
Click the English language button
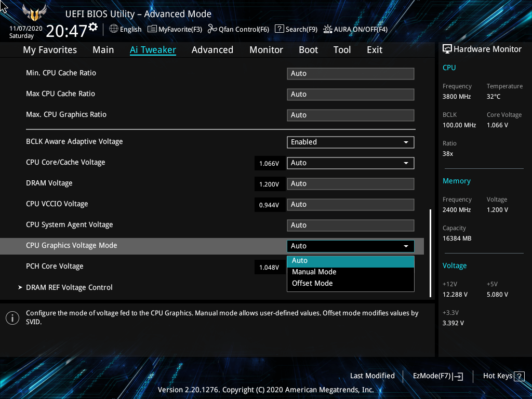tap(126, 29)
